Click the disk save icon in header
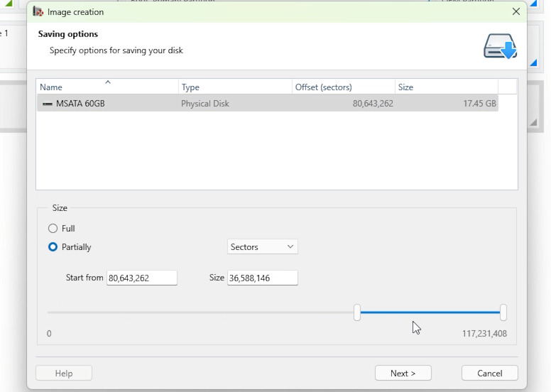 click(x=501, y=46)
